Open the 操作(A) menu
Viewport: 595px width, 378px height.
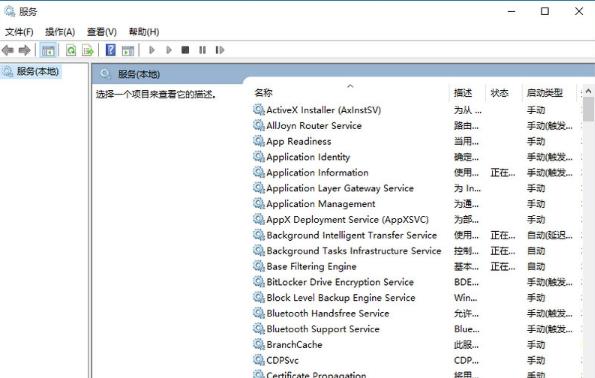(x=60, y=32)
